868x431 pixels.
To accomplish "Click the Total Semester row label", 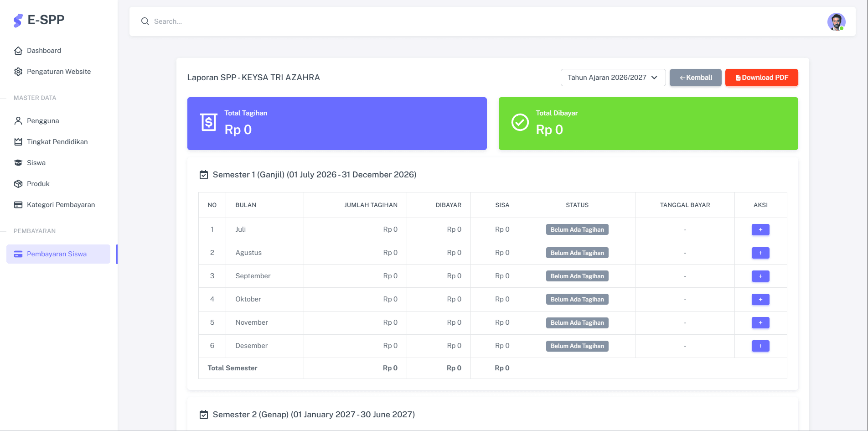I will pyautogui.click(x=232, y=368).
